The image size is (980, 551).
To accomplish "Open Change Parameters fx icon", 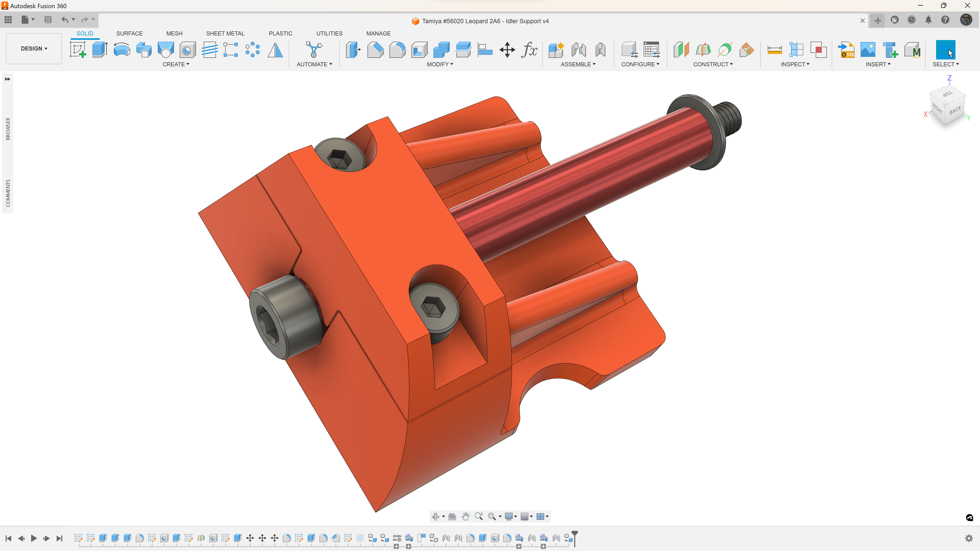I will 529,50.
